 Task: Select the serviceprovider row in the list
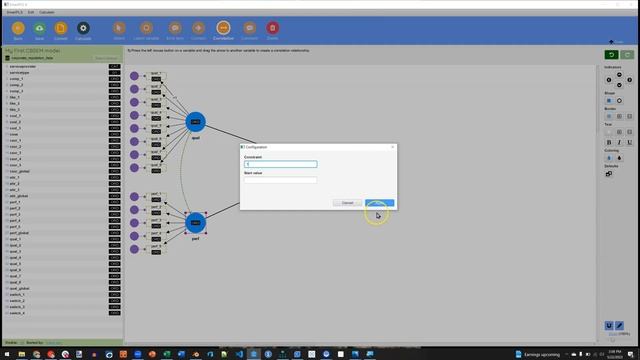pyautogui.click(x=63, y=67)
